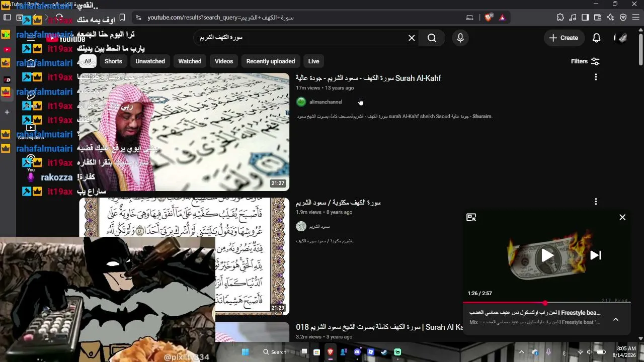Open more options for the Surah Al-Kahf video
This screenshot has width=644, height=362.
(596, 77)
